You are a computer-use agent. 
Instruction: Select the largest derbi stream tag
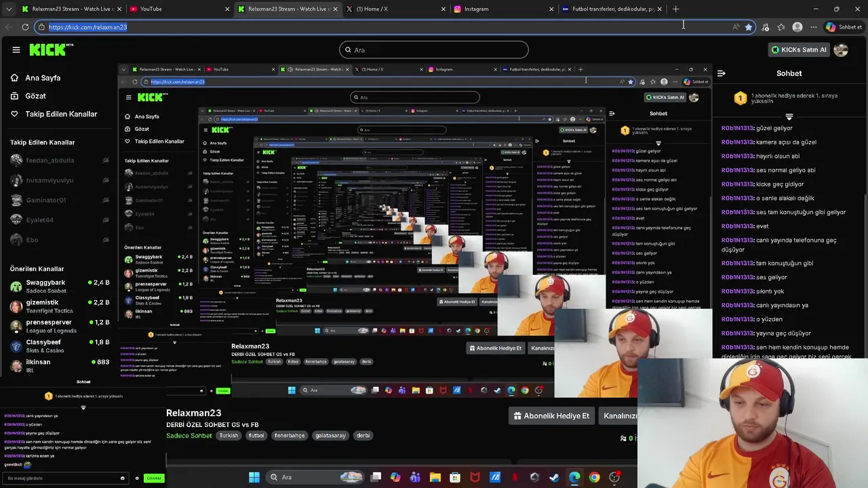click(363, 436)
